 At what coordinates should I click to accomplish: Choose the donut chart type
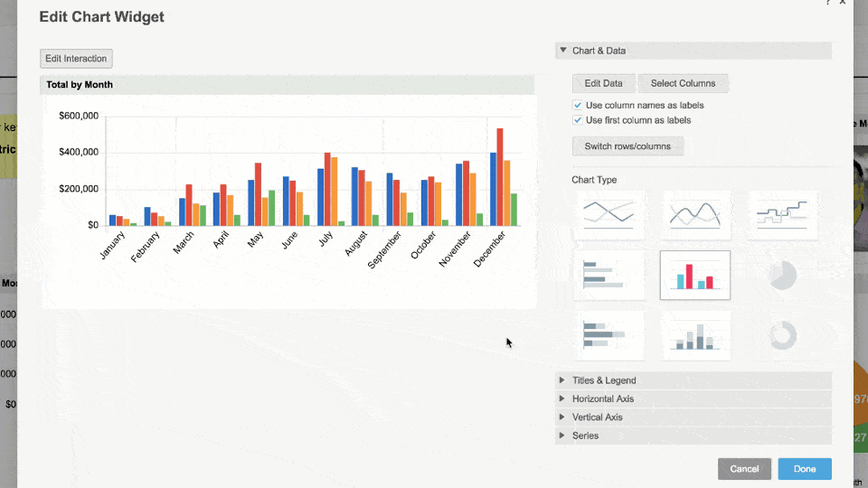(783, 335)
